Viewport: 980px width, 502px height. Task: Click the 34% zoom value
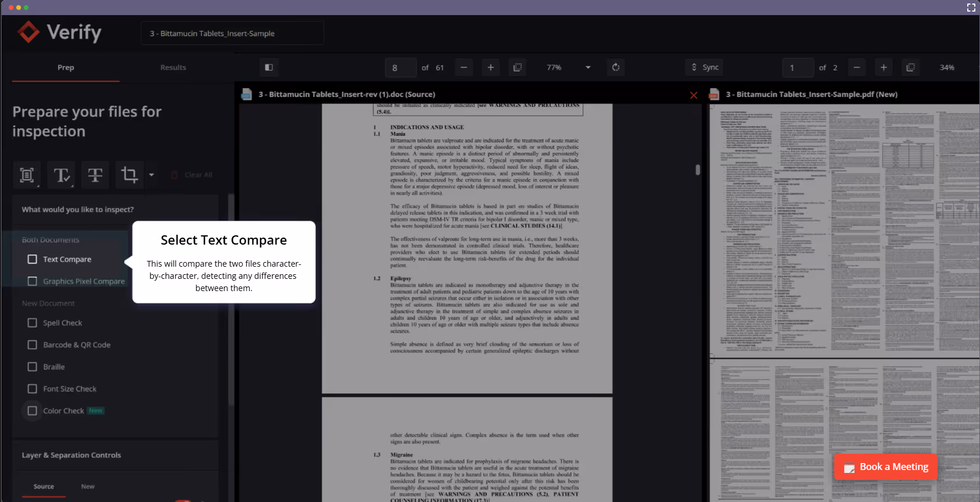(x=947, y=67)
